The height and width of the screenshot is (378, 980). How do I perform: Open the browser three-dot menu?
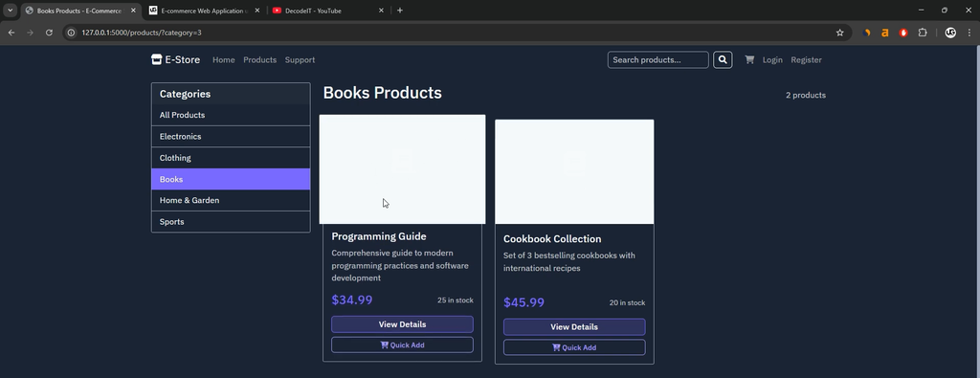(969, 33)
